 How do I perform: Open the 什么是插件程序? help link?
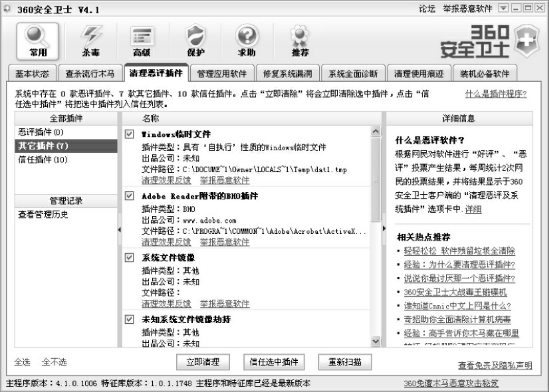(496, 94)
